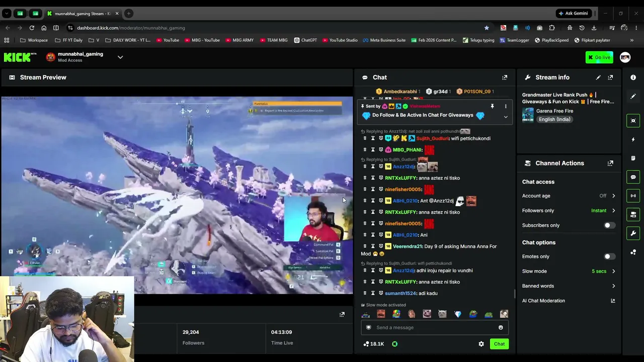Delete Sujith_Gudluri's wifi pettichukondi message
The width and height of the screenshot is (644, 362).
pyautogui.click(x=365, y=138)
